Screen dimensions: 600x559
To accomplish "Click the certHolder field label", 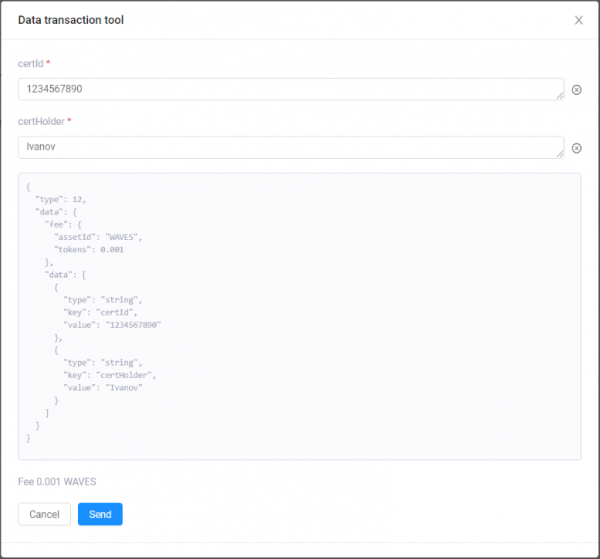I will (40, 121).
